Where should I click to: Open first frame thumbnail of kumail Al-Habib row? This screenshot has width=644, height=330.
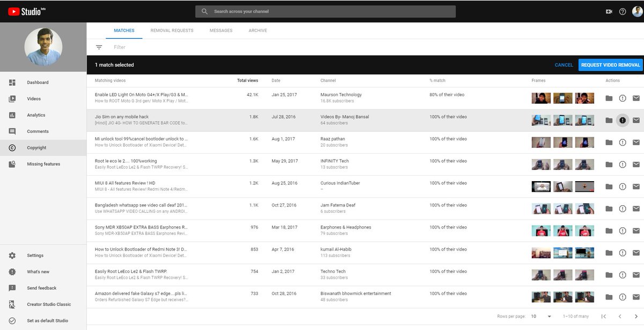[540, 253]
